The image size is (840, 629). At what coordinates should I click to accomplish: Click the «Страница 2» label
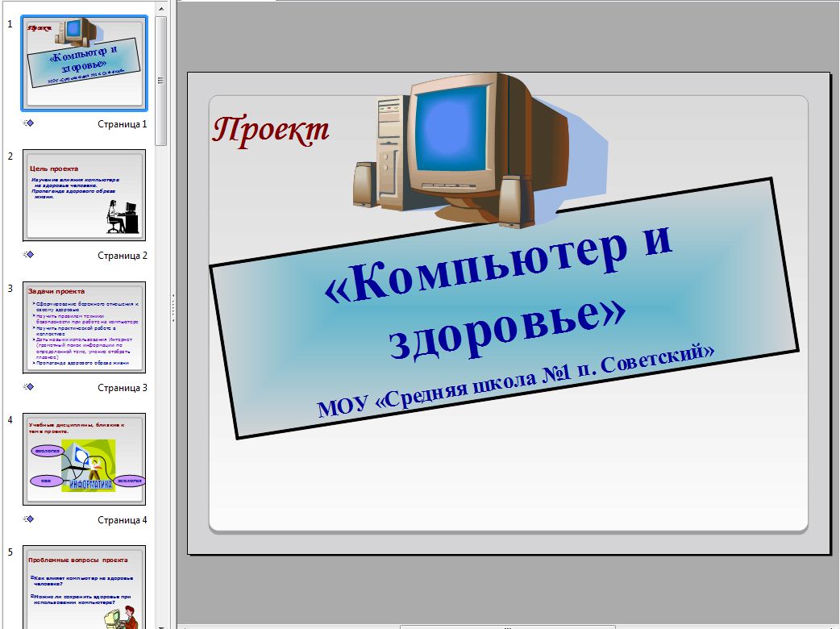coord(123,256)
